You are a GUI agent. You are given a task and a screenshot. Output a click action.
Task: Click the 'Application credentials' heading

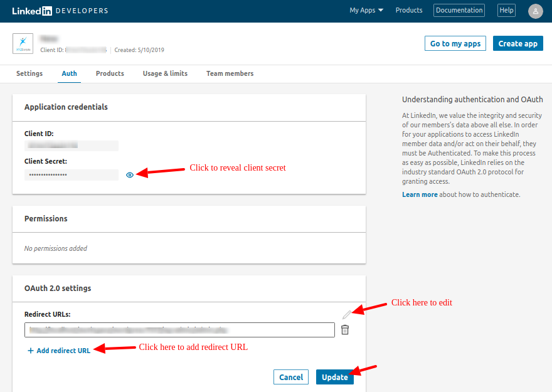(66, 107)
